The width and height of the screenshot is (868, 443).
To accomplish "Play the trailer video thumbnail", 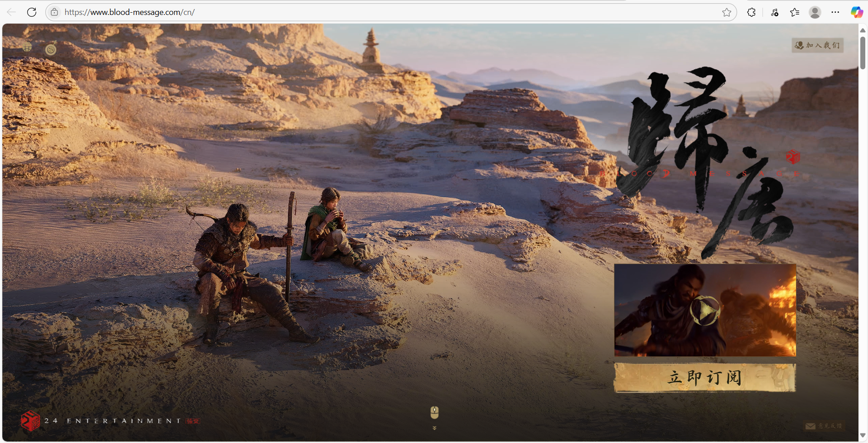I will click(x=705, y=310).
